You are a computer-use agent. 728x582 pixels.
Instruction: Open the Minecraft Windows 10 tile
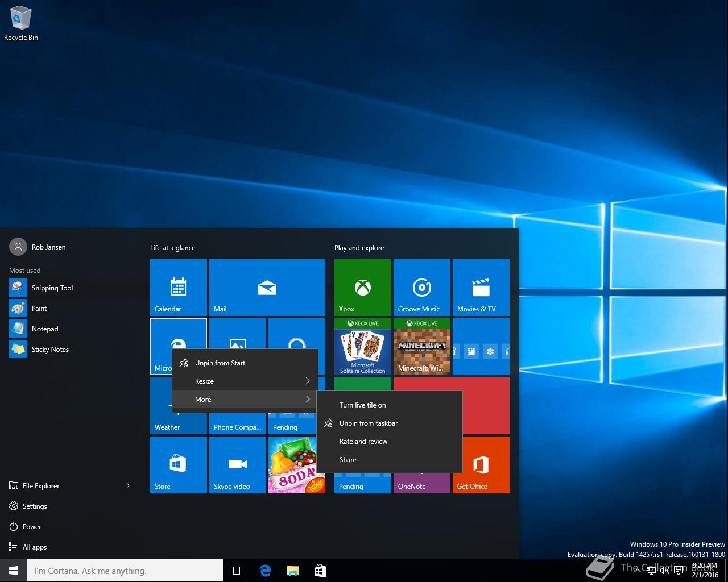[422, 347]
